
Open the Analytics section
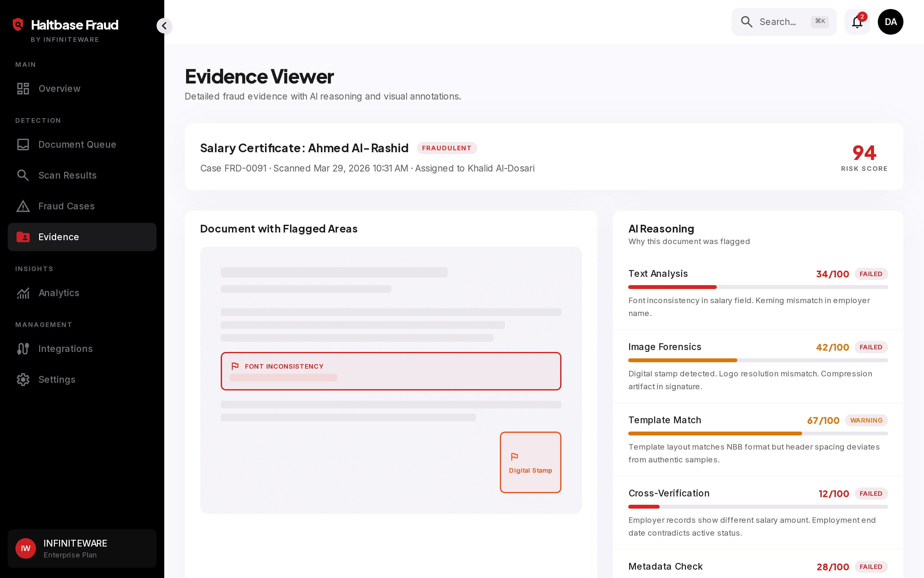click(82, 293)
